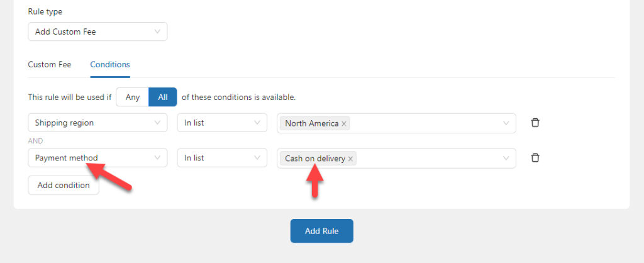Click chevron in Shipping region select
Screen dimensions: 644x263
(x=157, y=123)
